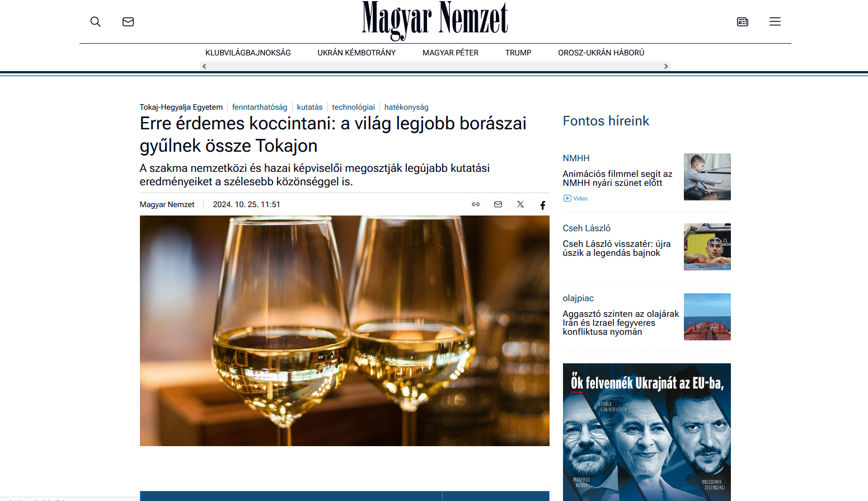The width and height of the screenshot is (868, 501).
Task: Click the fenntarthatóság tag link
Action: tap(260, 107)
